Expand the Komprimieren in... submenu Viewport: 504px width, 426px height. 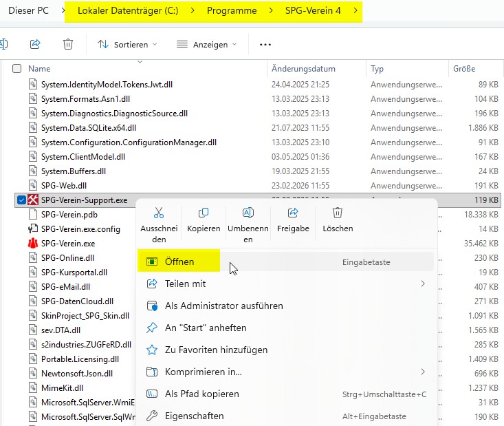point(423,372)
